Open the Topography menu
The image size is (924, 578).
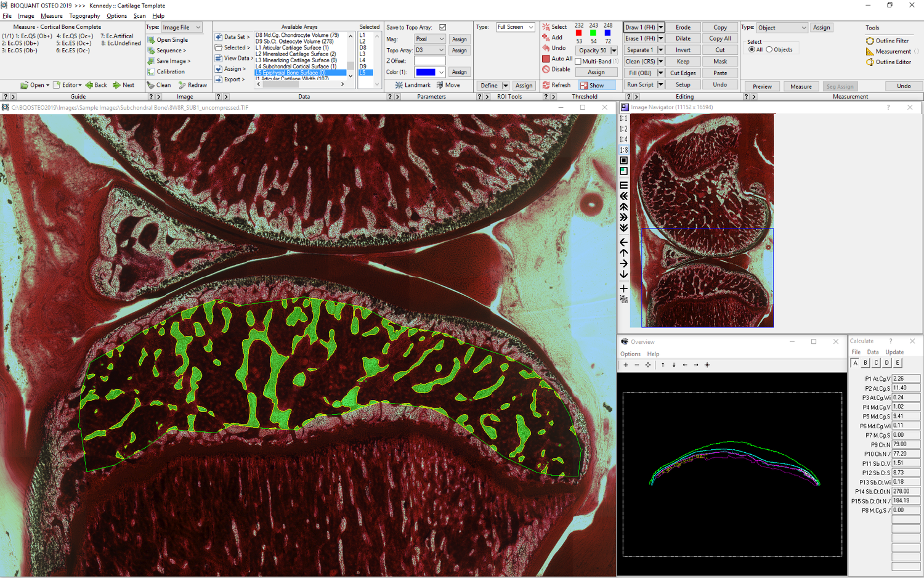[x=84, y=16]
